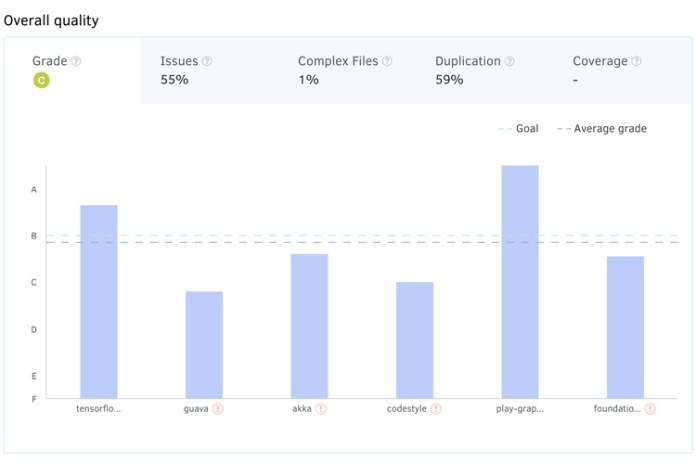Click the alert icon next to akka
This screenshot has height=475, width=696.
tap(320, 408)
